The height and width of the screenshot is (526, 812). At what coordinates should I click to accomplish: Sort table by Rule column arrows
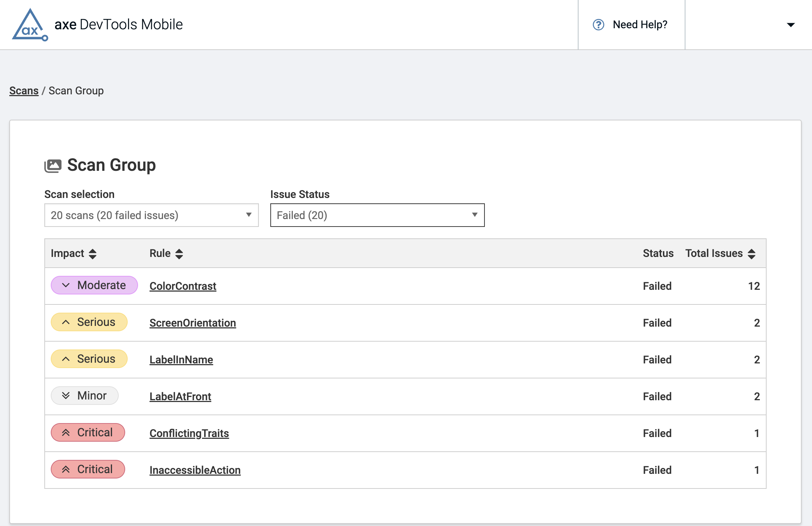coord(179,254)
